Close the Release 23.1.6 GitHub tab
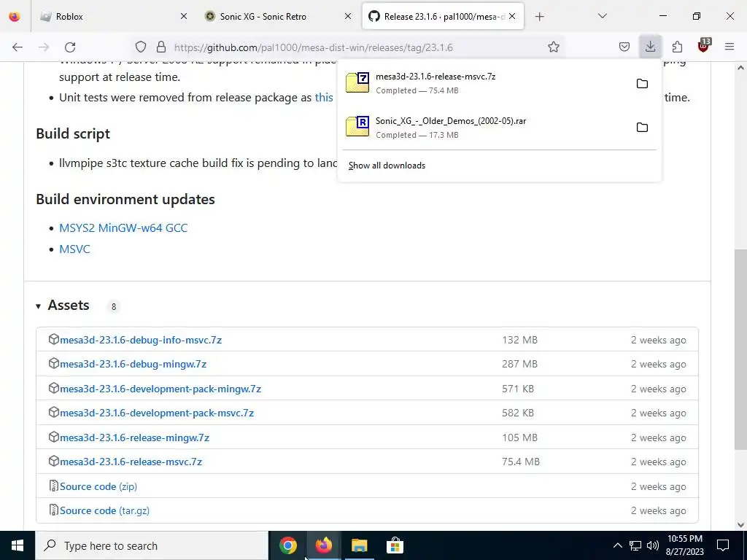This screenshot has height=560, width=747. point(512,16)
